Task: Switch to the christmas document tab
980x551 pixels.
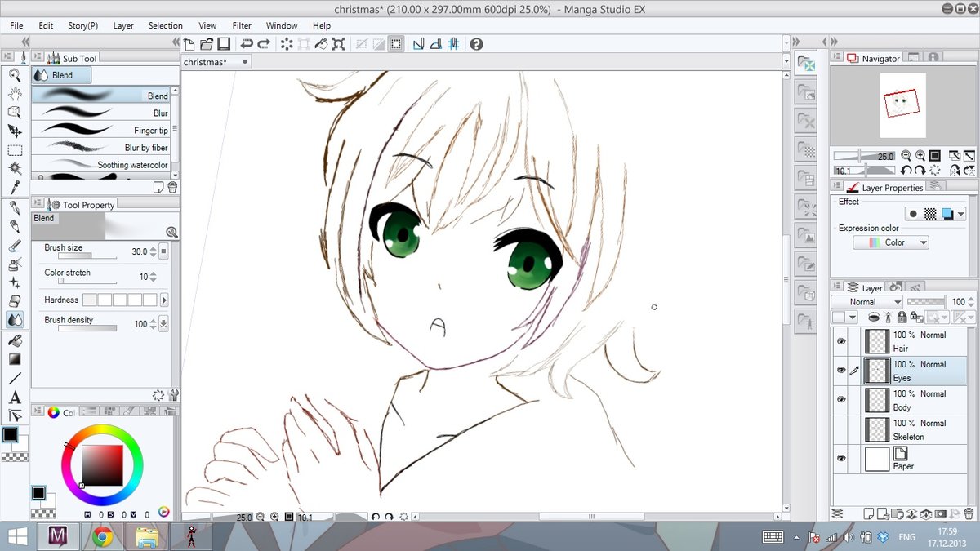Action: coord(205,62)
